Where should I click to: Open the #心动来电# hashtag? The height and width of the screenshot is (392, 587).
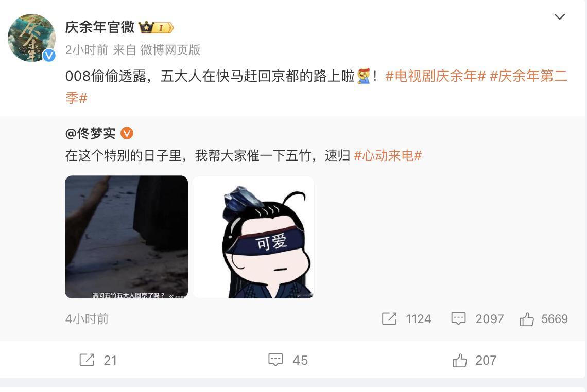tap(388, 155)
